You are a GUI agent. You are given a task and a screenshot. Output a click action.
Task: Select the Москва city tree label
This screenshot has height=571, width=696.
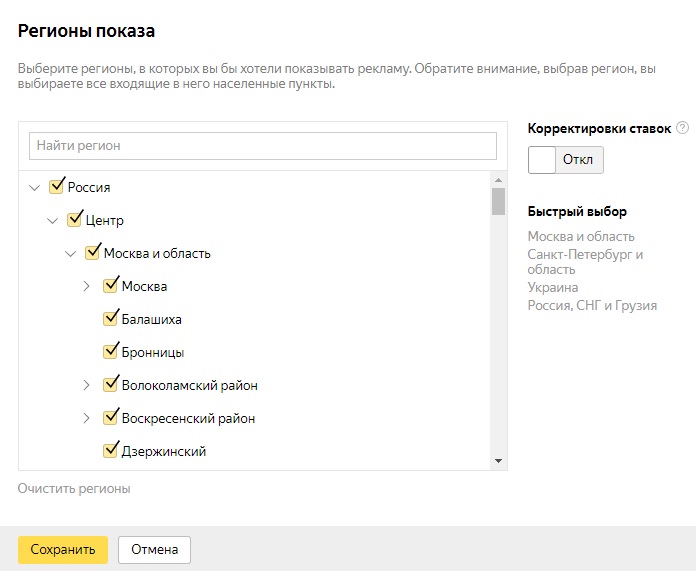click(144, 286)
